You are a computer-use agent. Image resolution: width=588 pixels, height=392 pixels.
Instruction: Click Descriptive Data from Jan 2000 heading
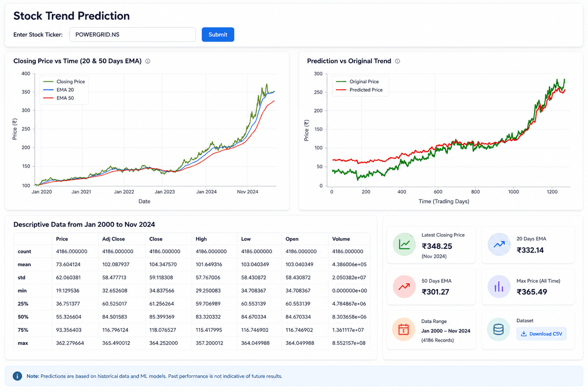click(x=84, y=224)
